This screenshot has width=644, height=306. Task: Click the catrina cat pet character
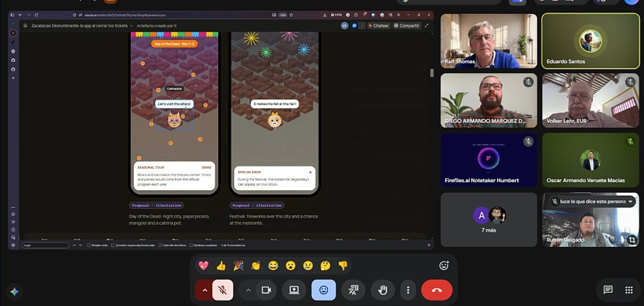(x=174, y=120)
